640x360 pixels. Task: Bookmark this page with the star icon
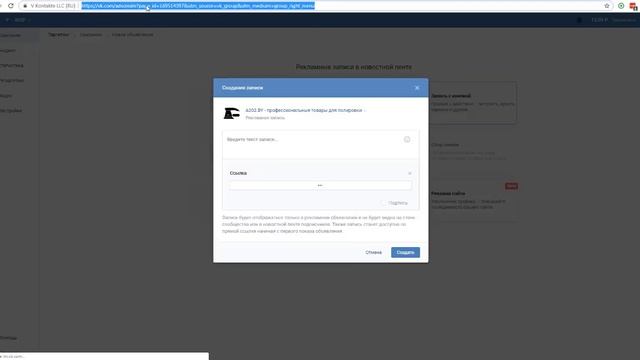coord(607,6)
